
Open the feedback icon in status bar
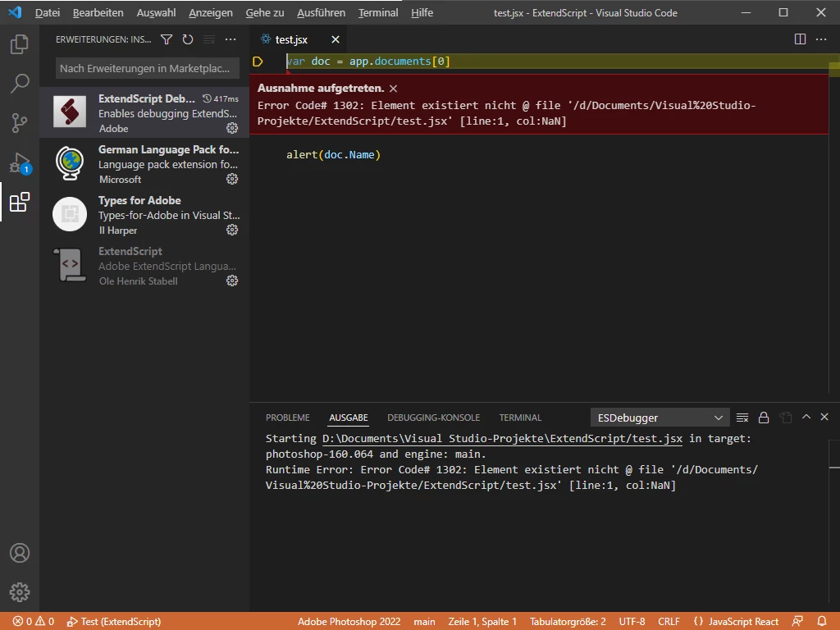797,622
